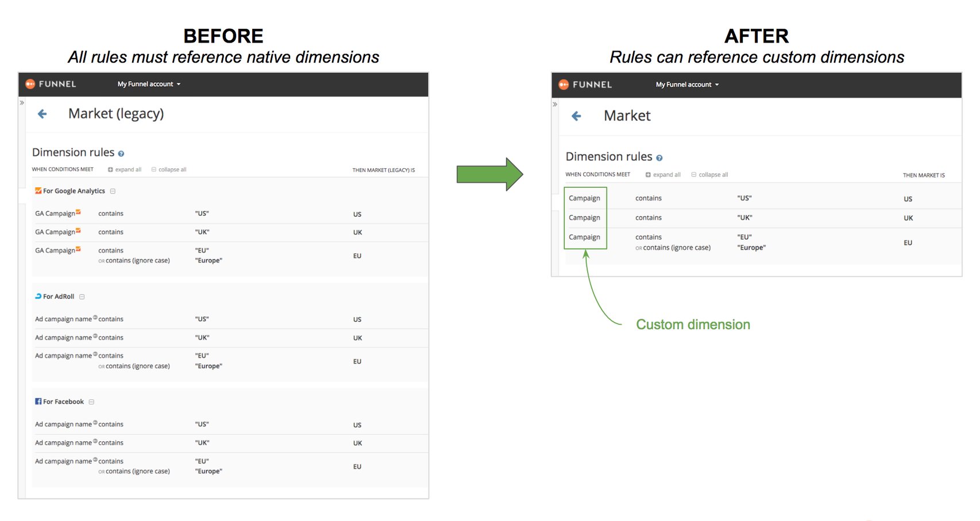Click Funnel logo in Market (legacy) window
The width and height of the screenshot is (980, 521).
(x=51, y=84)
